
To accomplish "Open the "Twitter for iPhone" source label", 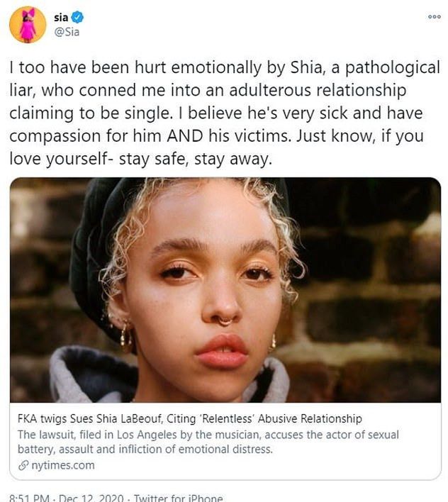I will 178,497.
